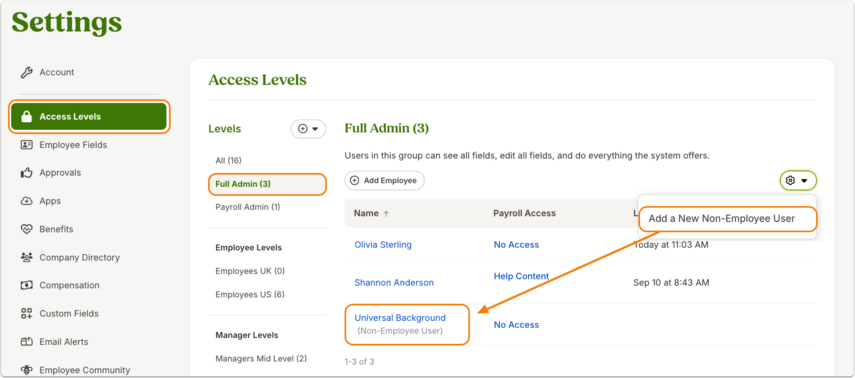Open the Universal Background user link
This screenshot has width=855, height=378.
pos(400,318)
